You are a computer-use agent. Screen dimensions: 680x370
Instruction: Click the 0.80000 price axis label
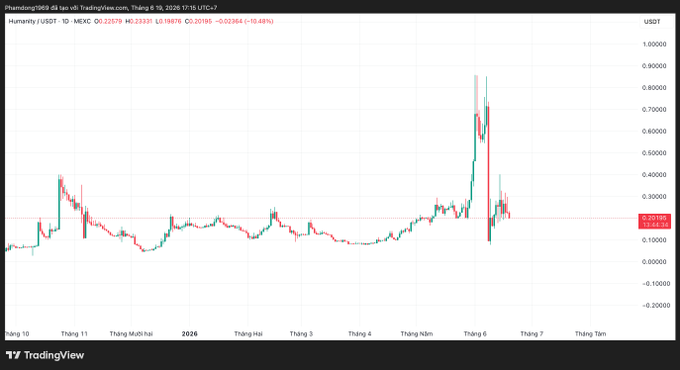coord(654,88)
